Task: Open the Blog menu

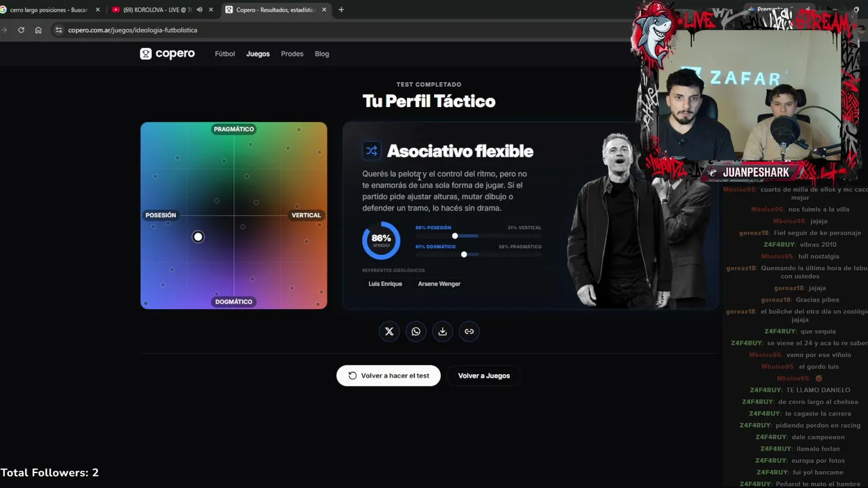Action: [x=322, y=54]
